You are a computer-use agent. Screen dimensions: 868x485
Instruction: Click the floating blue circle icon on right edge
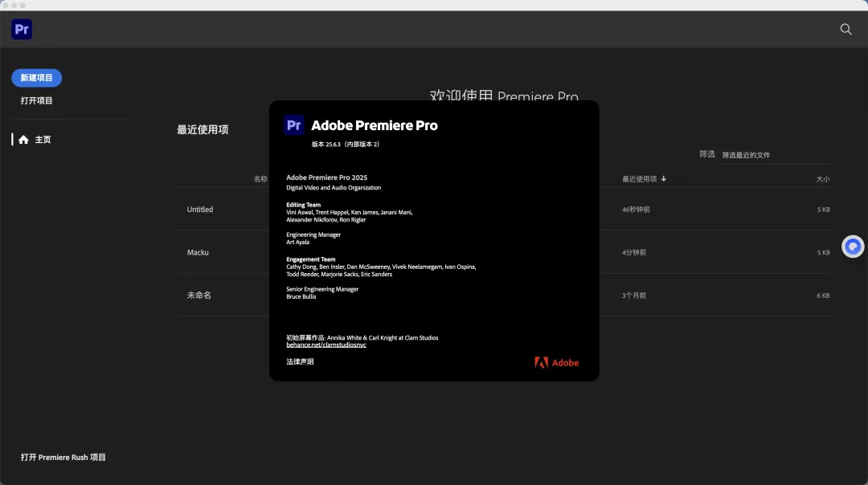click(x=853, y=247)
